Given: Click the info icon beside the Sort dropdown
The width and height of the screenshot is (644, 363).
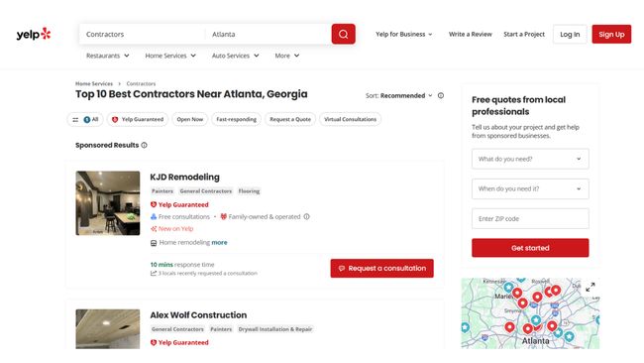Looking at the screenshot, I should pyautogui.click(x=441, y=96).
